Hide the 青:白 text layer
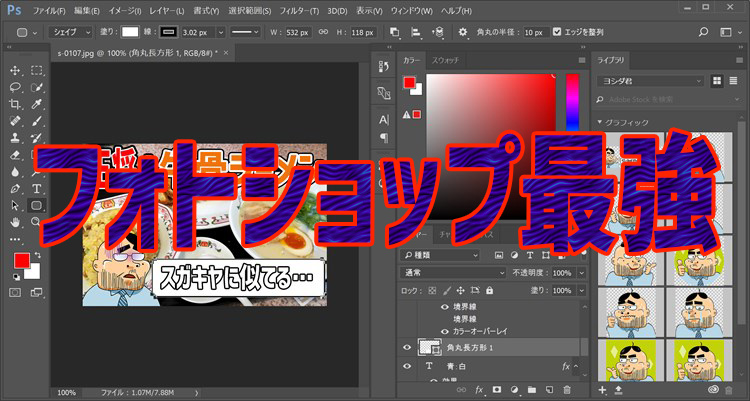The image size is (750, 401). click(x=407, y=366)
